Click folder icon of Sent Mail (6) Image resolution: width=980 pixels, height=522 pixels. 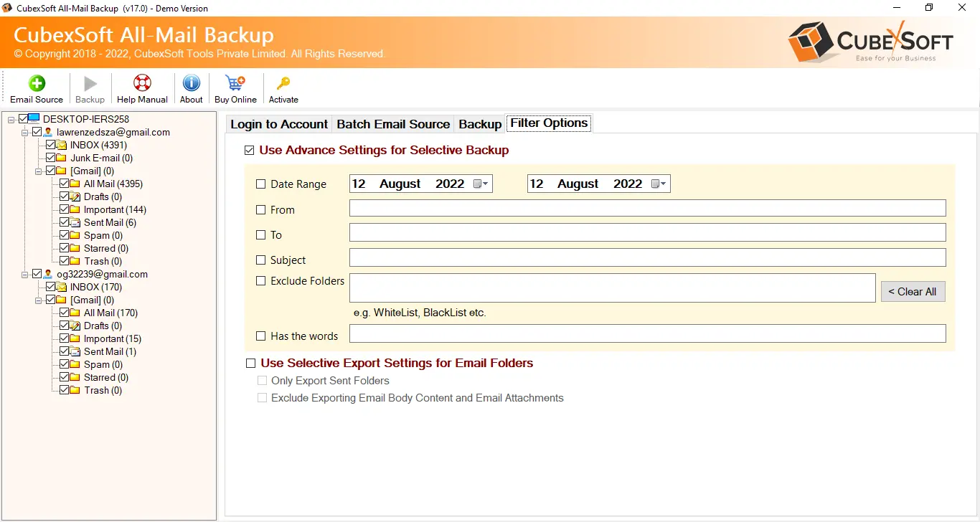[x=75, y=222]
